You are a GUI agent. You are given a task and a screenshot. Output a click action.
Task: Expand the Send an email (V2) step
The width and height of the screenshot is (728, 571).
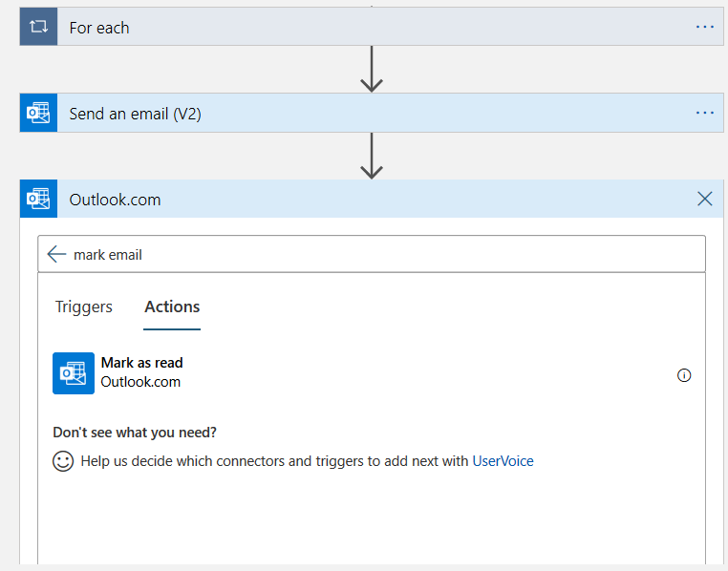click(363, 113)
